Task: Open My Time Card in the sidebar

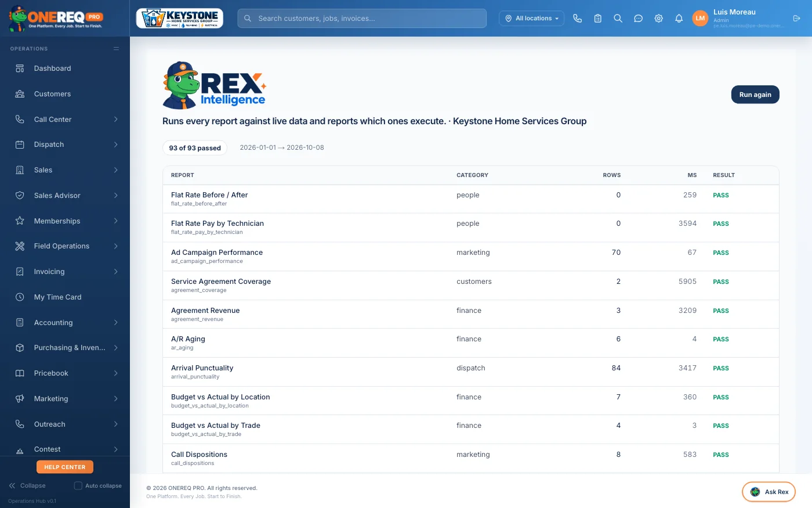Action: click(65, 297)
